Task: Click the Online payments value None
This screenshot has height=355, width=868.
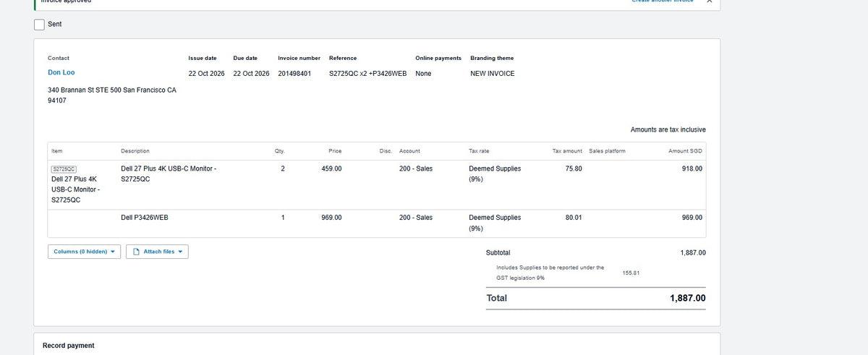Action: click(423, 74)
